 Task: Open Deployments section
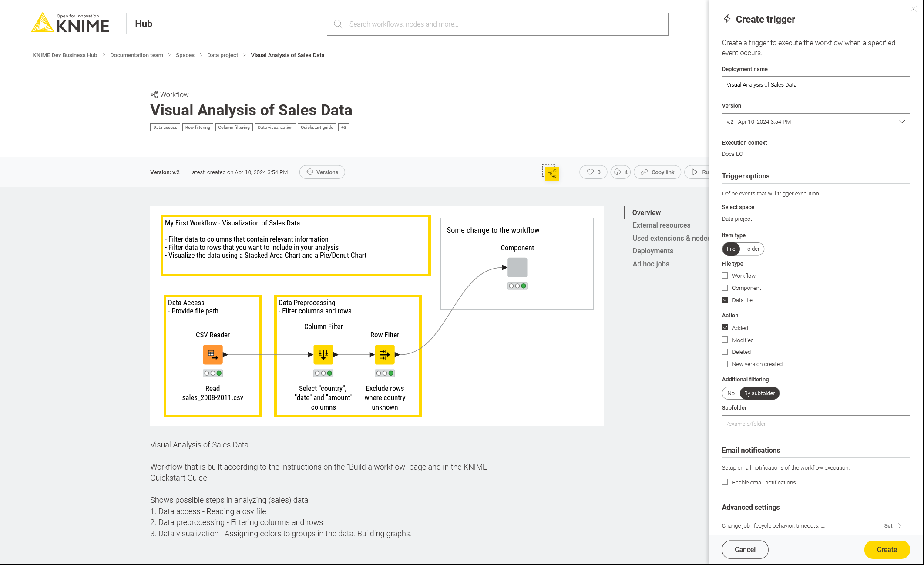coord(653,251)
